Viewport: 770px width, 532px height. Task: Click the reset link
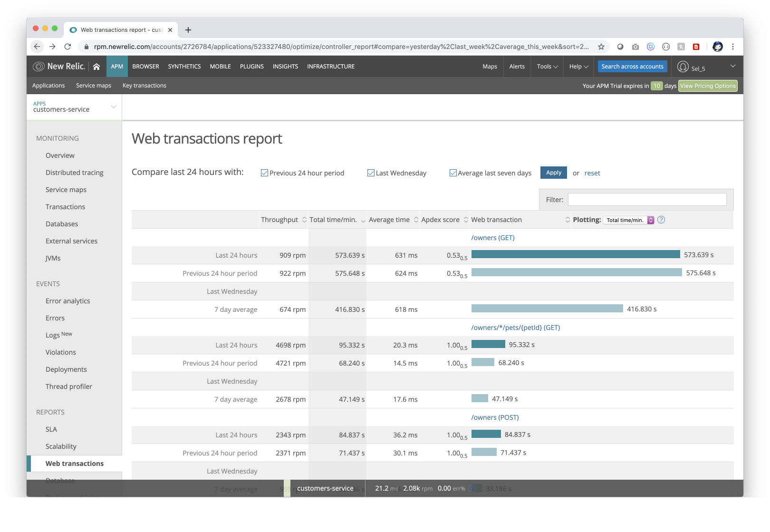(592, 173)
